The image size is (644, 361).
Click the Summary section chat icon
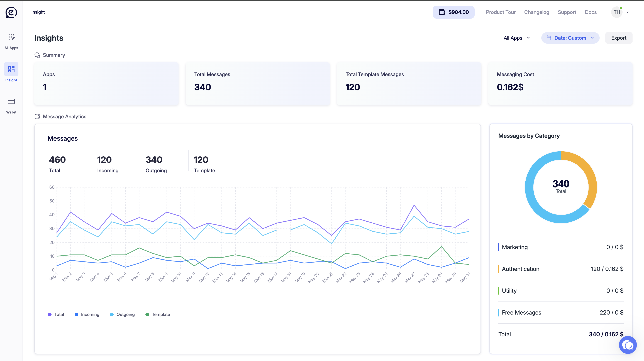(x=37, y=55)
